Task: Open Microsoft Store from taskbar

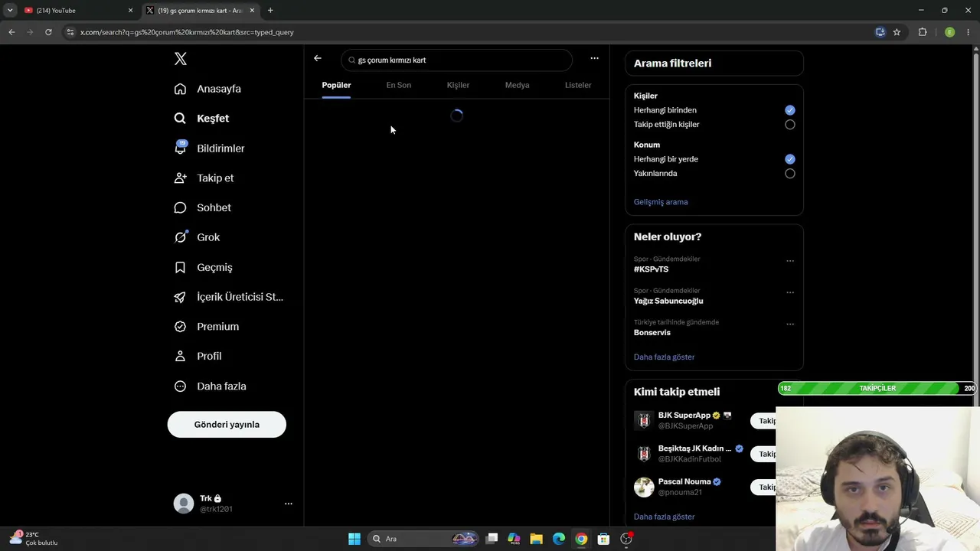Action: [603, 539]
